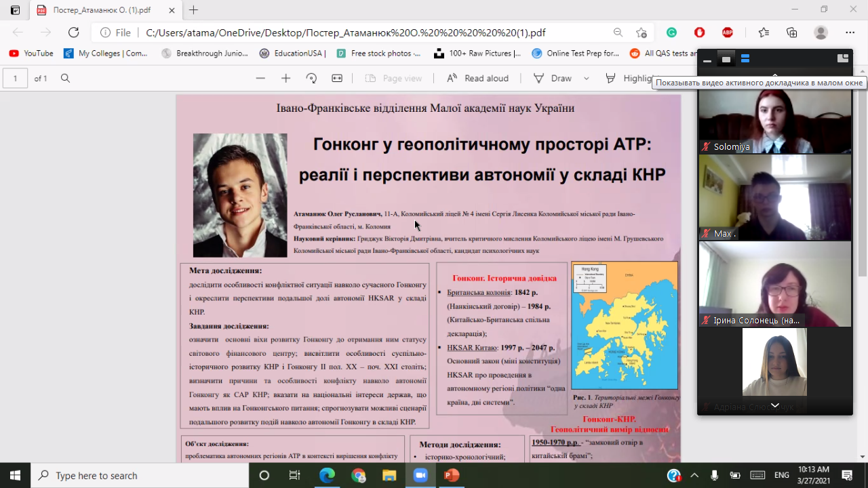Click the Read aloud button
Image resolution: width=868 pixels, height=488 pixels.
[x=478, y=78]
